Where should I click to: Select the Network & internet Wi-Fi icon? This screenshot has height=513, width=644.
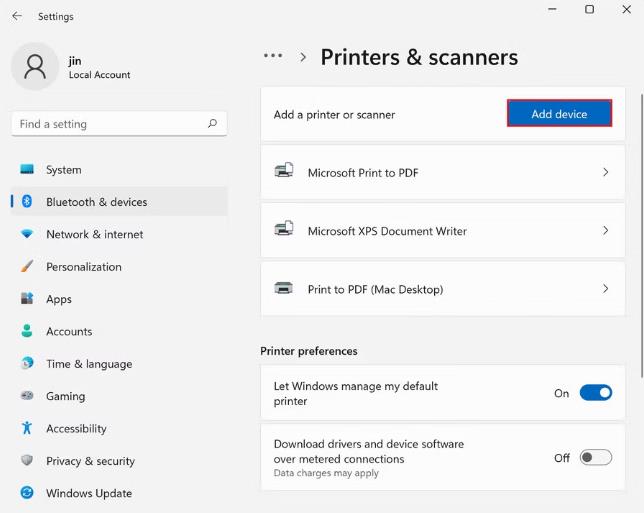tap(27, 234)
